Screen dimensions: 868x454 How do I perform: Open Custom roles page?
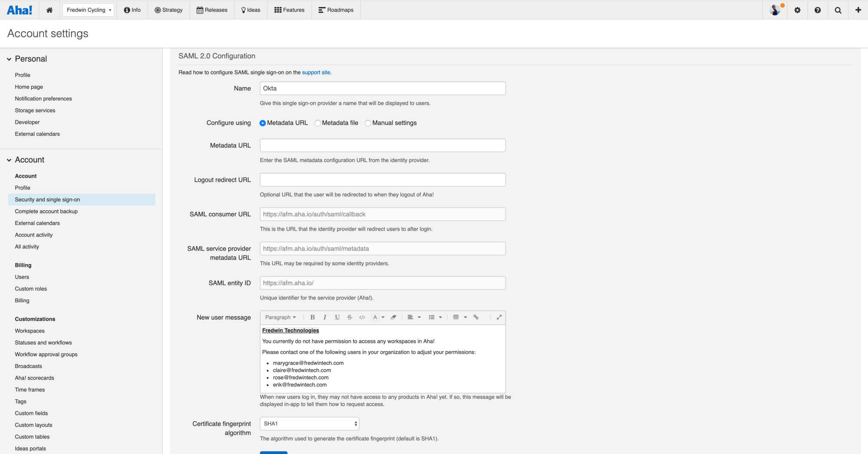(31, 288)
